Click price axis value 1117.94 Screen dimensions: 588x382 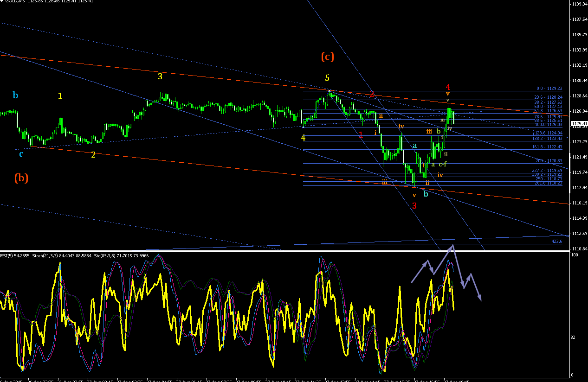click(x=580, y=188)
